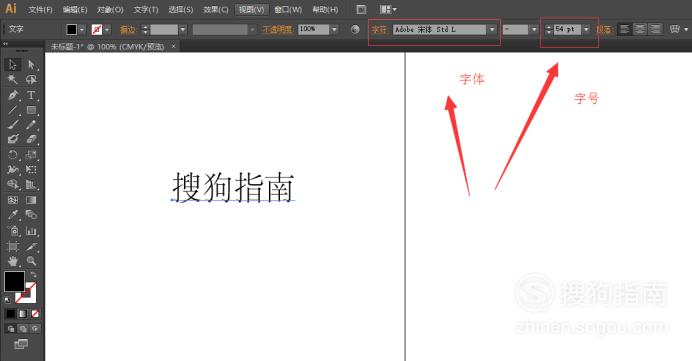The width and height of the screenshot is (692, 361).
Task: Select the Eyedropper tool
Action: click(x=12, y=215)
